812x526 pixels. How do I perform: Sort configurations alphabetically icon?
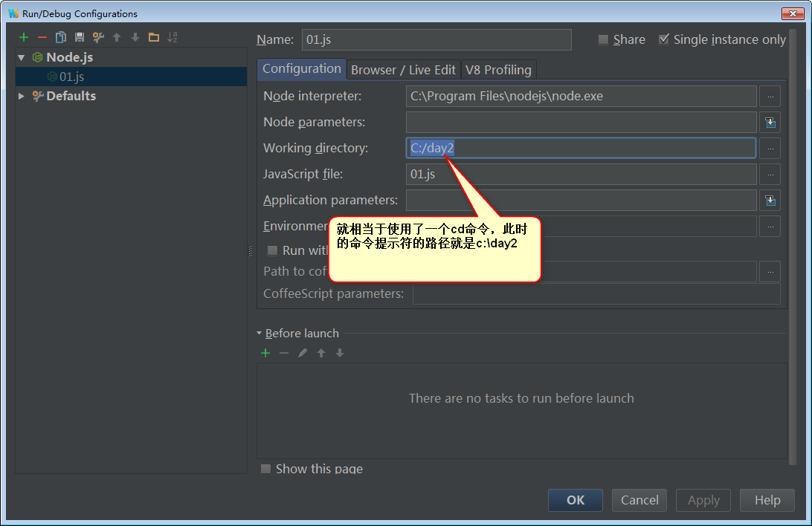[173, 37]
